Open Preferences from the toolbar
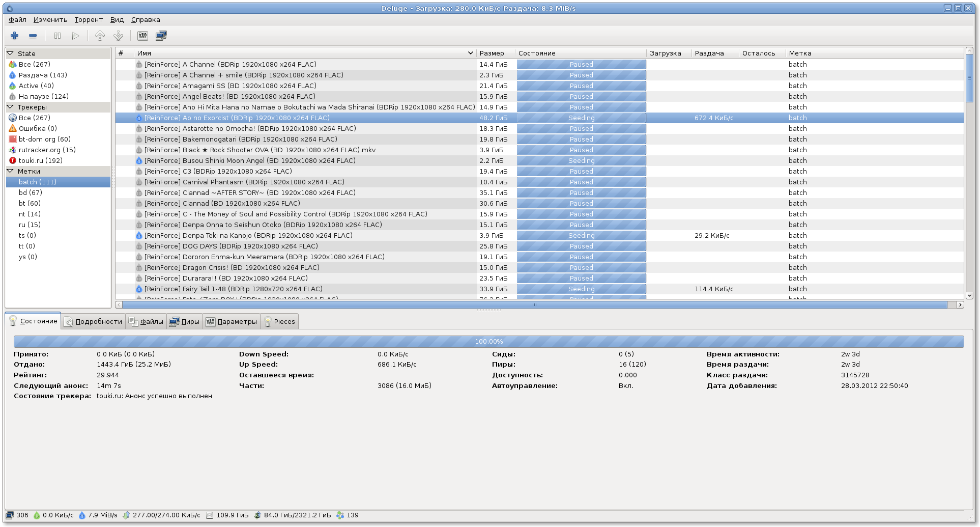 click(143, 36)
